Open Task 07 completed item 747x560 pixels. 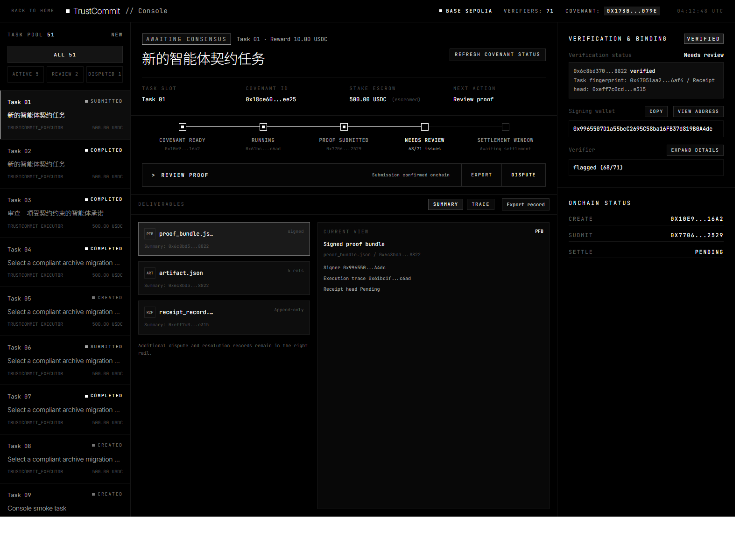[65, 409]
